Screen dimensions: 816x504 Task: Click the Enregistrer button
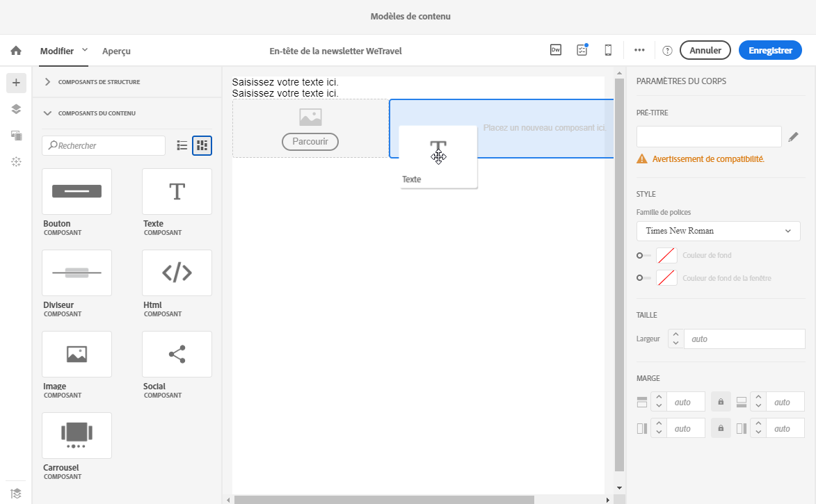770,51
